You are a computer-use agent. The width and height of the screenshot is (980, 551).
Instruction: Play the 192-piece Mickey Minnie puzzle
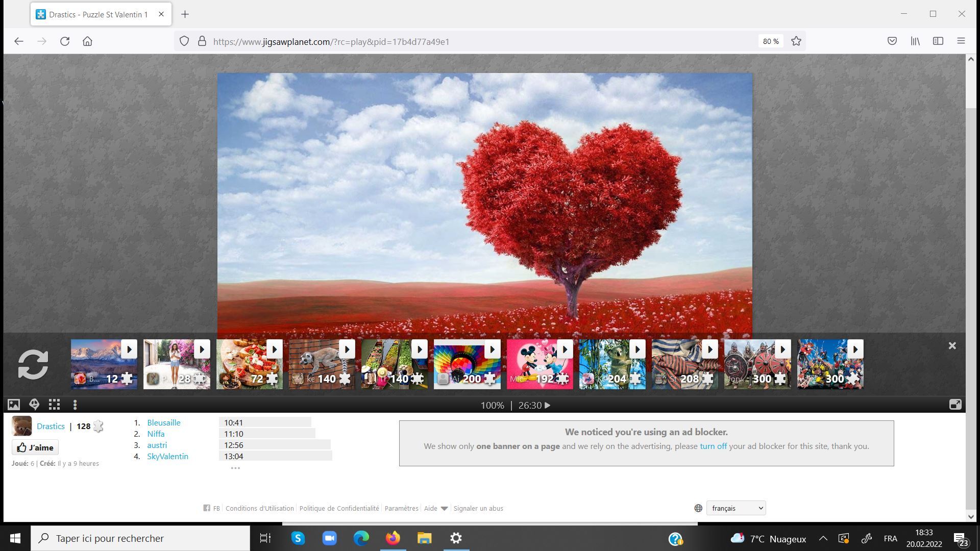pos(565,349)
